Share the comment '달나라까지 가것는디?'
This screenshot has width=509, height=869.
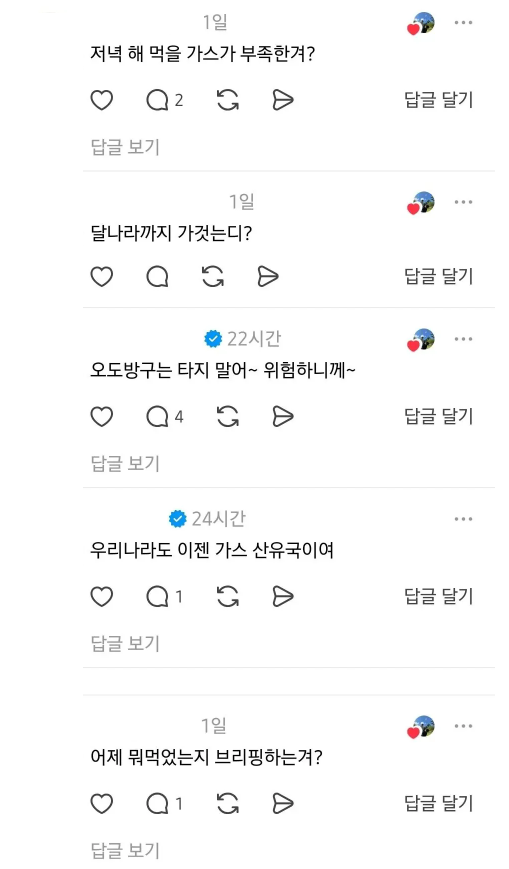(268, 277)
